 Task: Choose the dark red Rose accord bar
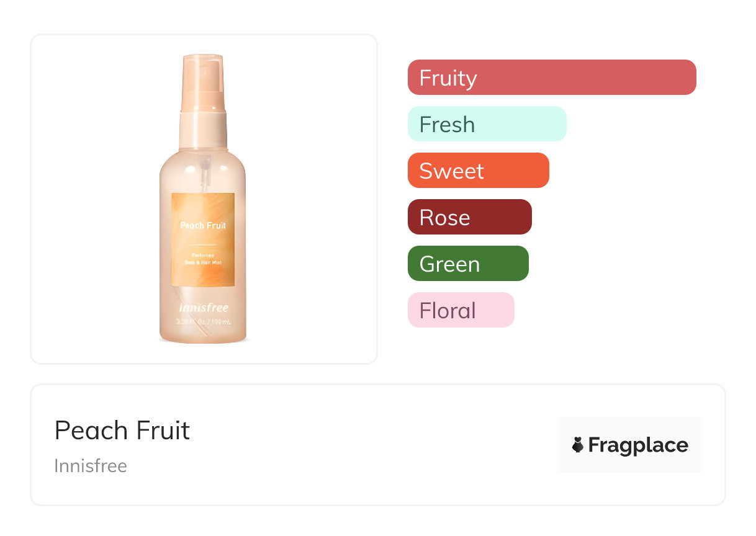469,217
